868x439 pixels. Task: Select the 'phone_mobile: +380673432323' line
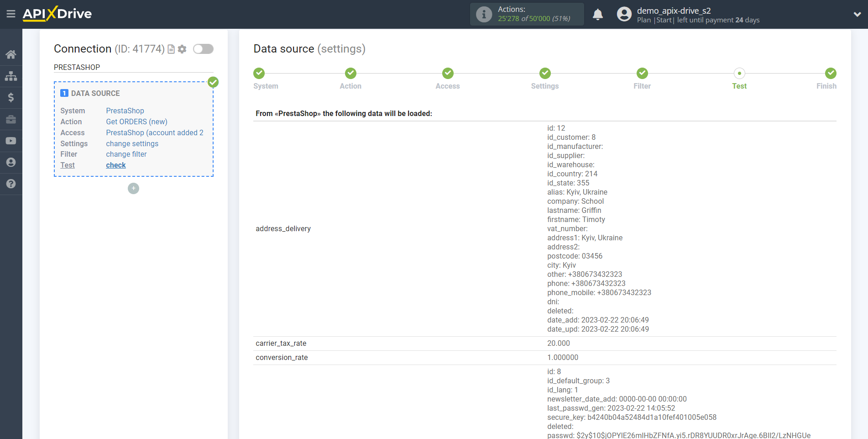[x=599, y=292]
